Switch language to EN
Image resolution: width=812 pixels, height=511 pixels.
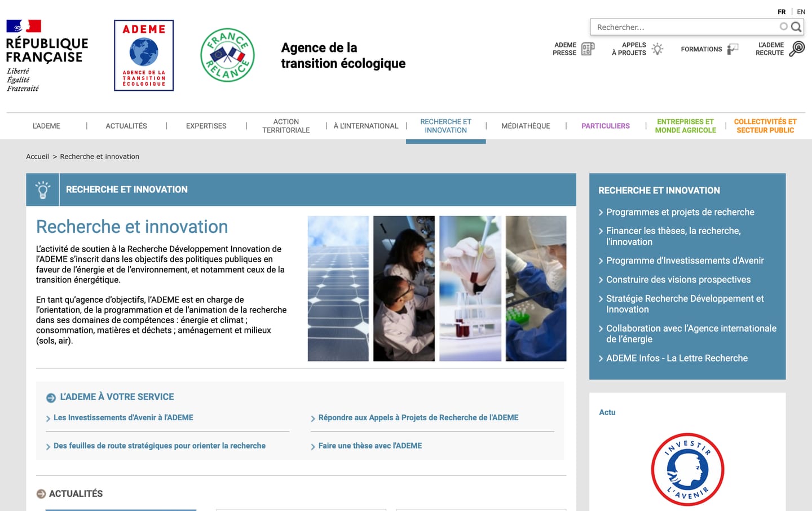click(x=801, y=12)
